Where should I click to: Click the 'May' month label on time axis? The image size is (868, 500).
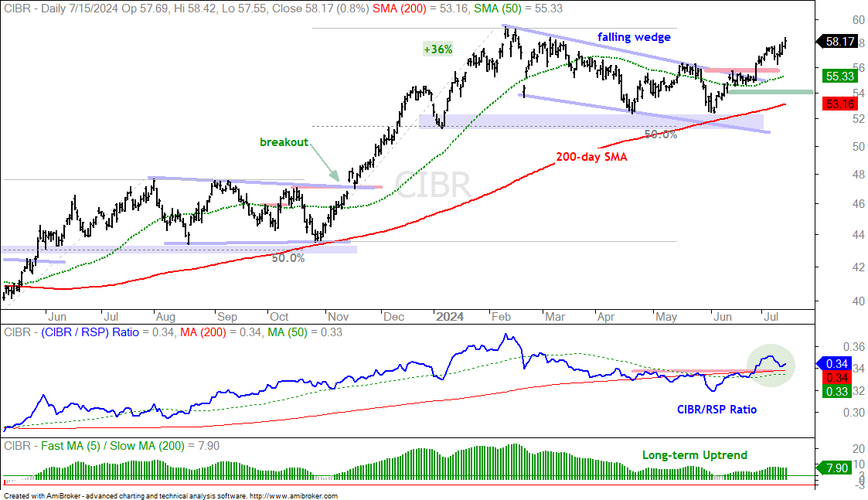coord(666,317)
